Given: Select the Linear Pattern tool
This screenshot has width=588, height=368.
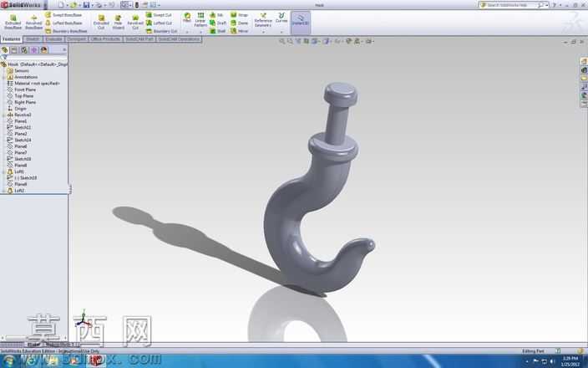Looking at the screenshot, I should click(200, 19).
